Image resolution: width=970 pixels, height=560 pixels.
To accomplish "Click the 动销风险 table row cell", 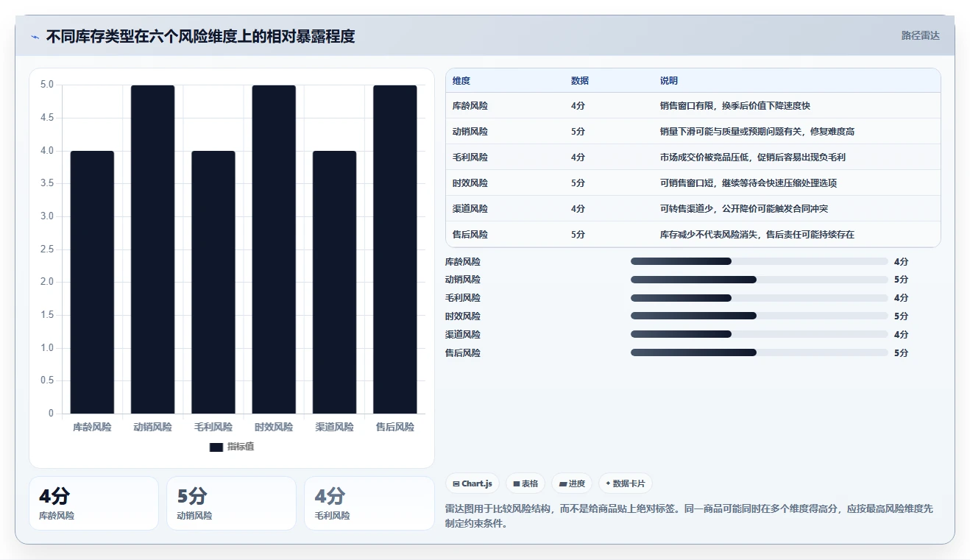I will (470, 132).
